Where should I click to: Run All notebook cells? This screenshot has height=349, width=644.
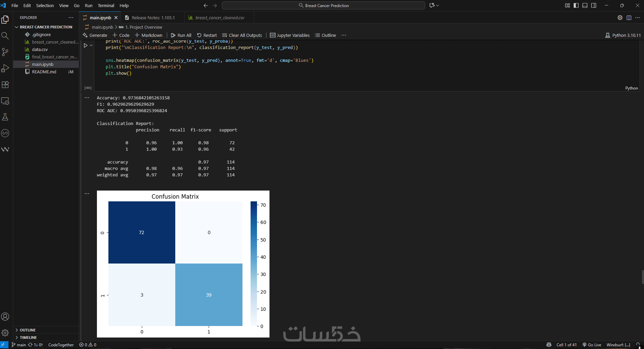pos(181,35)
